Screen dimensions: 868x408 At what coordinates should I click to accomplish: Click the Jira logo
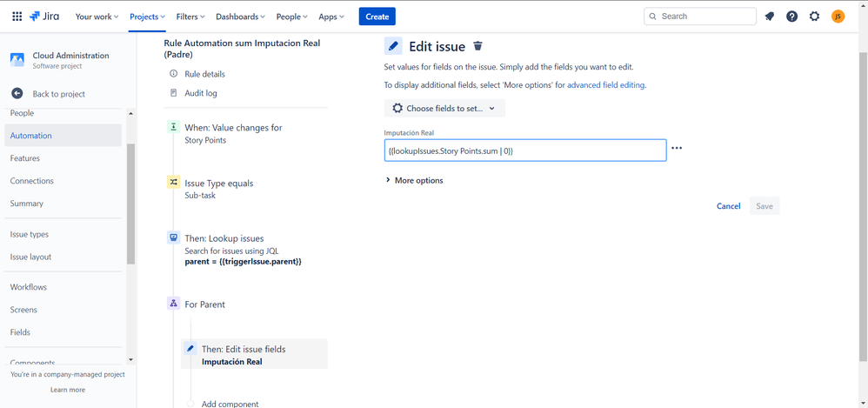coord(44,17)
